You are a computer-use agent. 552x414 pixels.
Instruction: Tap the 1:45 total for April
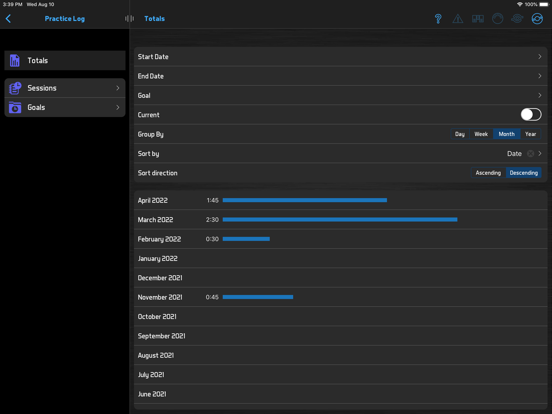(x=213, y=200)
